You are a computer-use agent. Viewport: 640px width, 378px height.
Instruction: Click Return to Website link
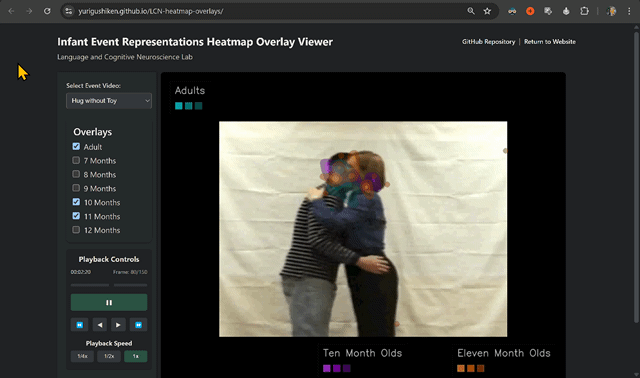point(550,42)
